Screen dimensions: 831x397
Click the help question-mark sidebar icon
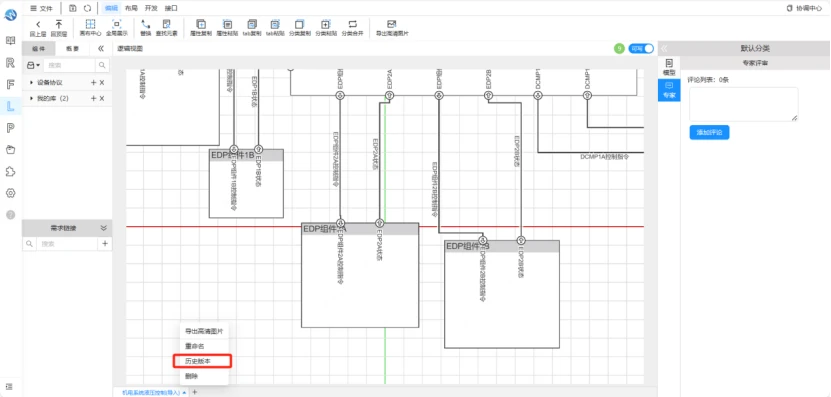click(10, 215)
